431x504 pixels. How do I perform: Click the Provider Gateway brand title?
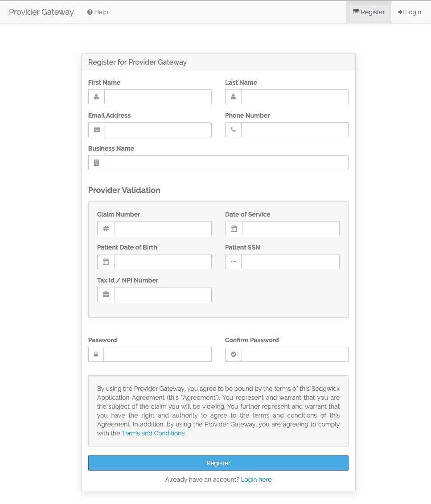tap(41, 12)
